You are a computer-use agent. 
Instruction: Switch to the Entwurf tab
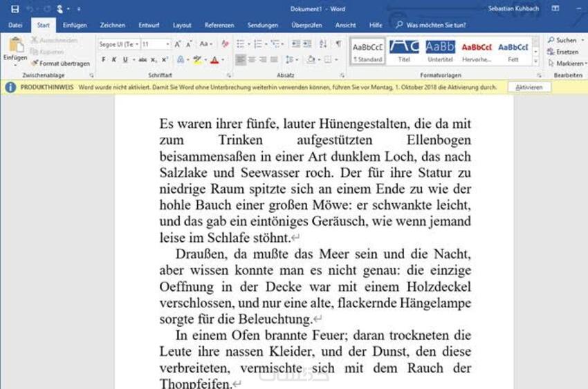[x=149, y=25]
